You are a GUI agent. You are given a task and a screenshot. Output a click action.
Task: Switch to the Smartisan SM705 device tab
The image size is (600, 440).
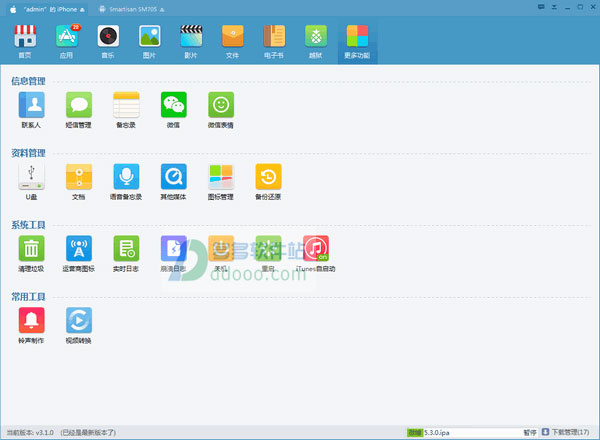point(132,9)
